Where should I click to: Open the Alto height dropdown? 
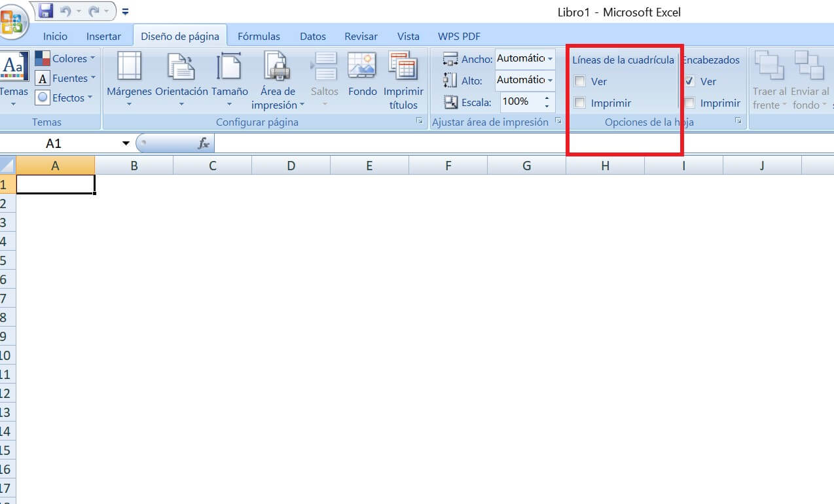550,80
